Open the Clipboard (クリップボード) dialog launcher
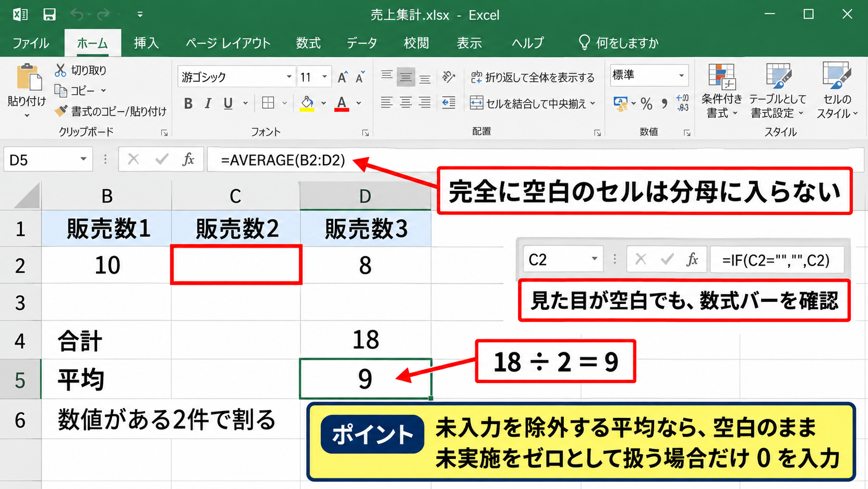868x489 pixels. [x=164, y=133]
